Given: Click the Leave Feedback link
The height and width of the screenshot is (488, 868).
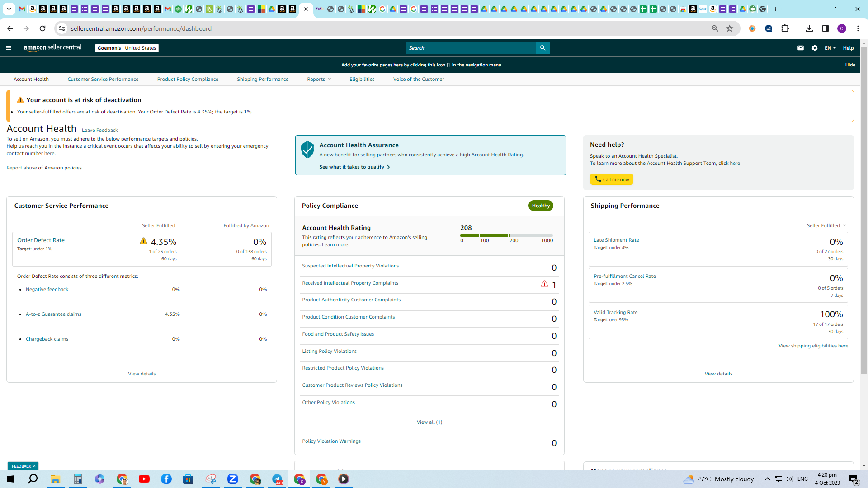Looking at the screenshot, I should [100, 131].
